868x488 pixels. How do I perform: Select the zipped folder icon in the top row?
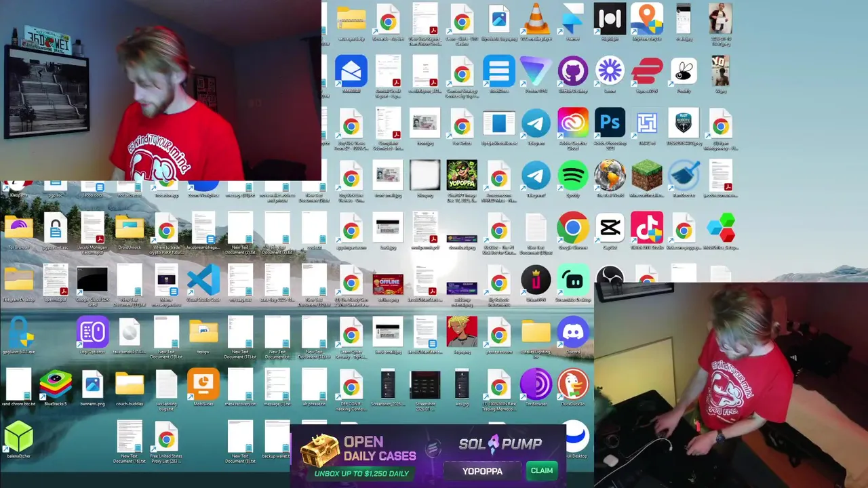(x=351, y=19)
